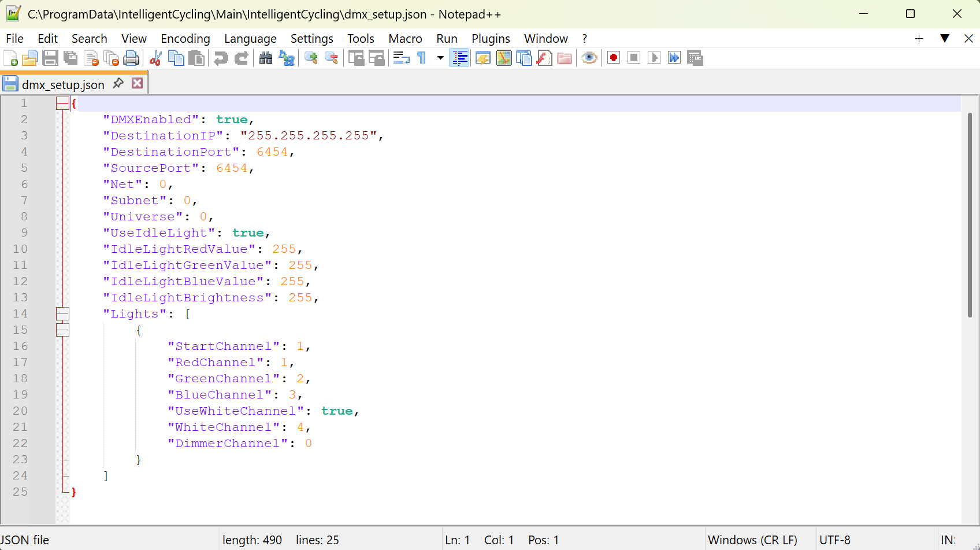
Task: Click the vertical scrollbar thumb
Action: pos(970,214)
